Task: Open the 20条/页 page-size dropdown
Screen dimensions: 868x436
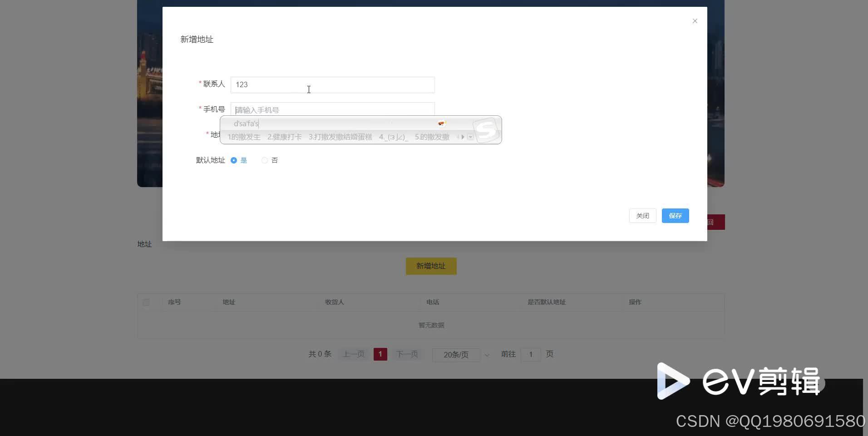Action: (x=456, y=355)
